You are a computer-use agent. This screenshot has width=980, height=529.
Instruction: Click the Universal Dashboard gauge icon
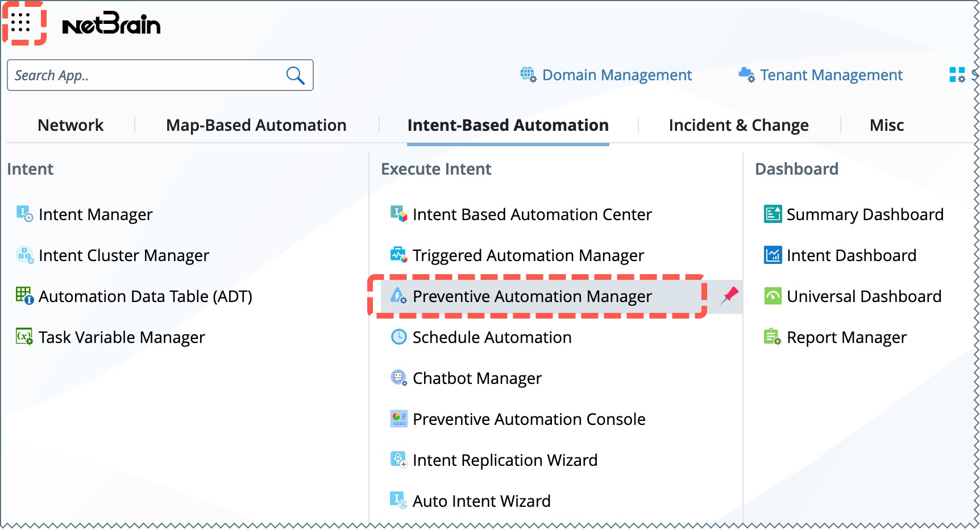point(773,296)
